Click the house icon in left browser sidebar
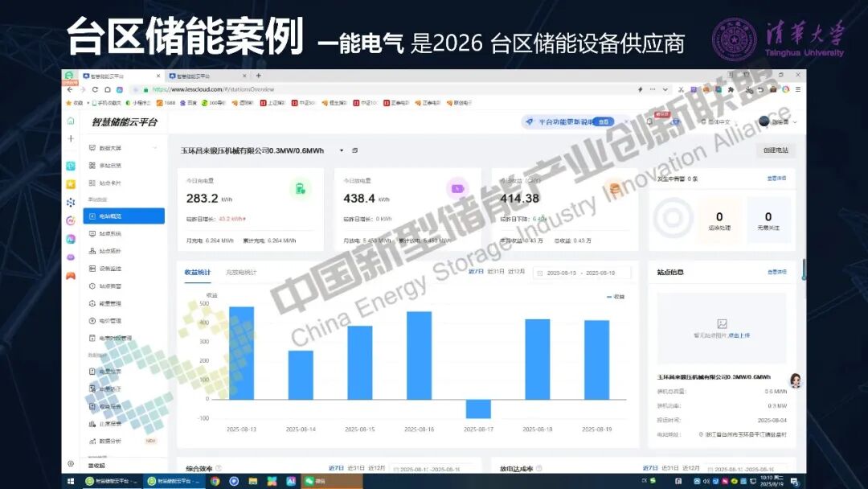This screenshot has width=868, height=489. (x=70, y=121)
